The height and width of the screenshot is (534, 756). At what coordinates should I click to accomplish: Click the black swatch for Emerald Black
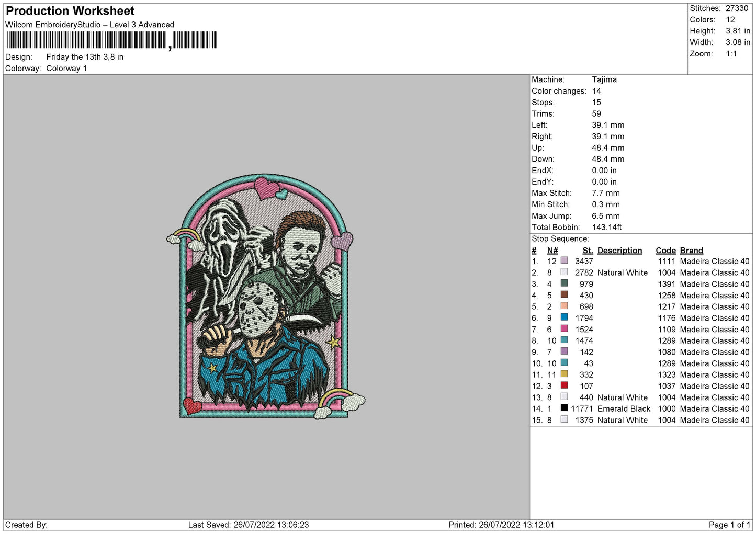(x=564, y=408)
